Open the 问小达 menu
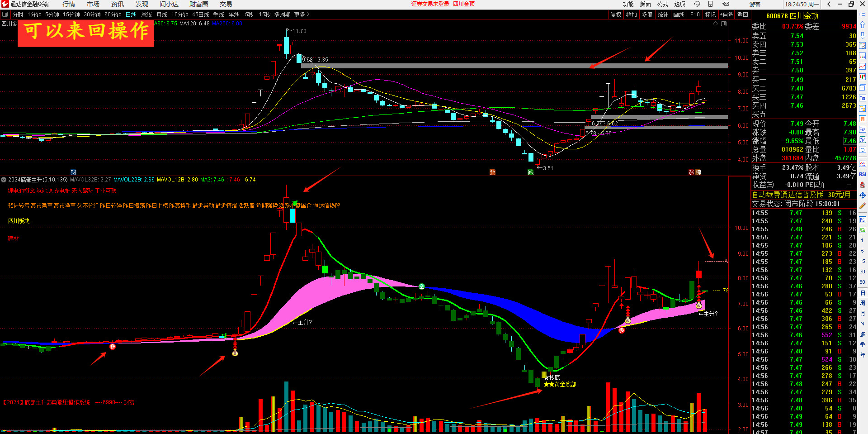The height and width of the screenshot is (434, 868). pos(169,4)
